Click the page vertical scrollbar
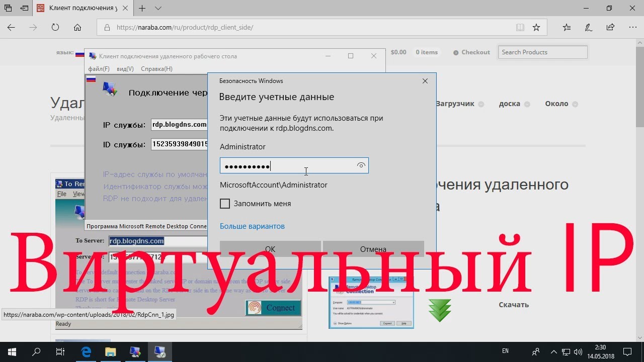The height and width of the screenshot is (362, 644). (639, 191)
